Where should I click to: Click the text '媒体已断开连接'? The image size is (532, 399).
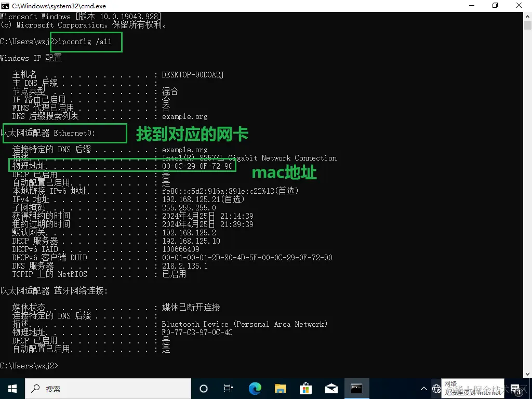tap(191, 308)
